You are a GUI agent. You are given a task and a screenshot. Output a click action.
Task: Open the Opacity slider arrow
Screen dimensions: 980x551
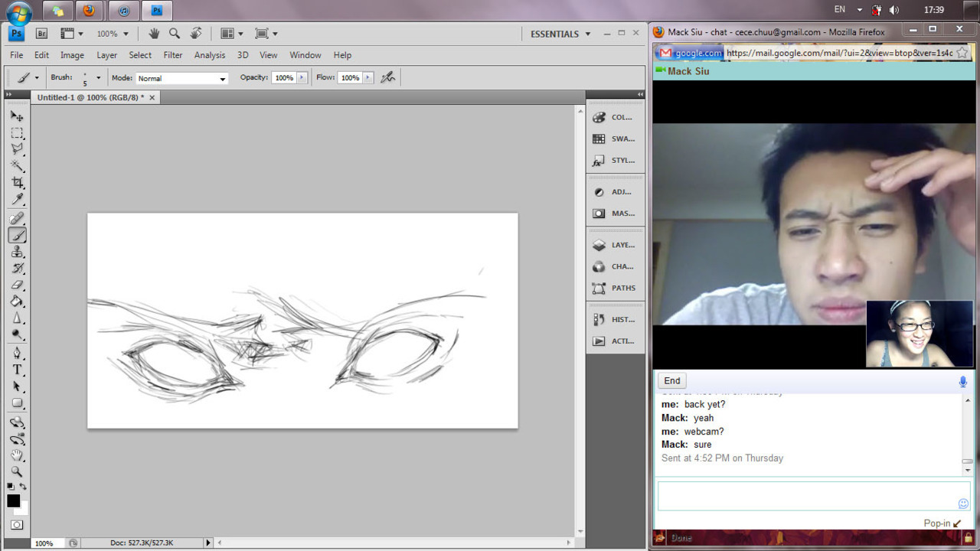click(x=302, y=77)
